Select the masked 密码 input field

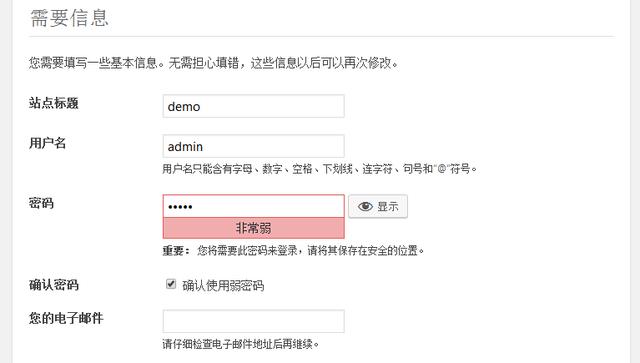point(253,206)
